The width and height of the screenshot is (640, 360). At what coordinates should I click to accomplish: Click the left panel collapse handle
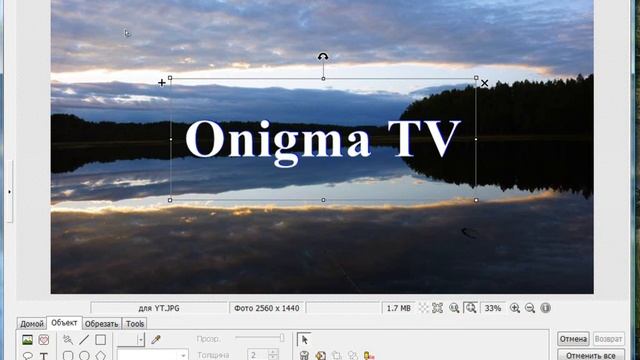click(9, 191)
